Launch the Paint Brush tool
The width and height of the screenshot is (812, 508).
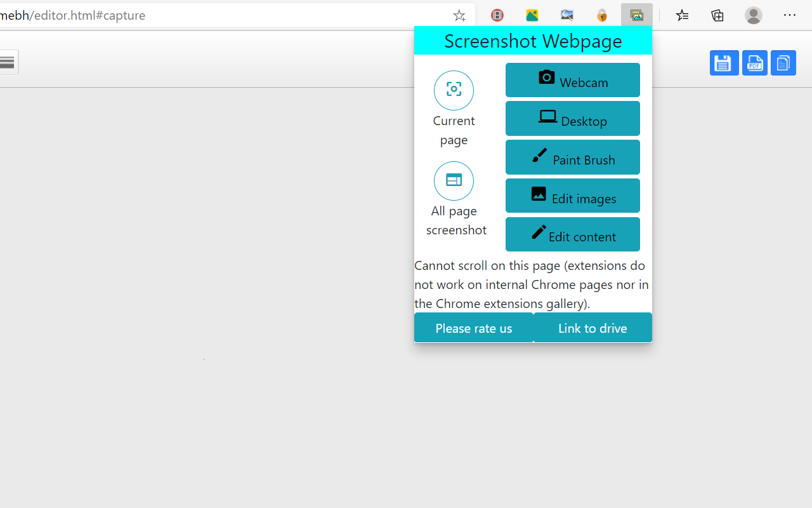coord(572,157)
